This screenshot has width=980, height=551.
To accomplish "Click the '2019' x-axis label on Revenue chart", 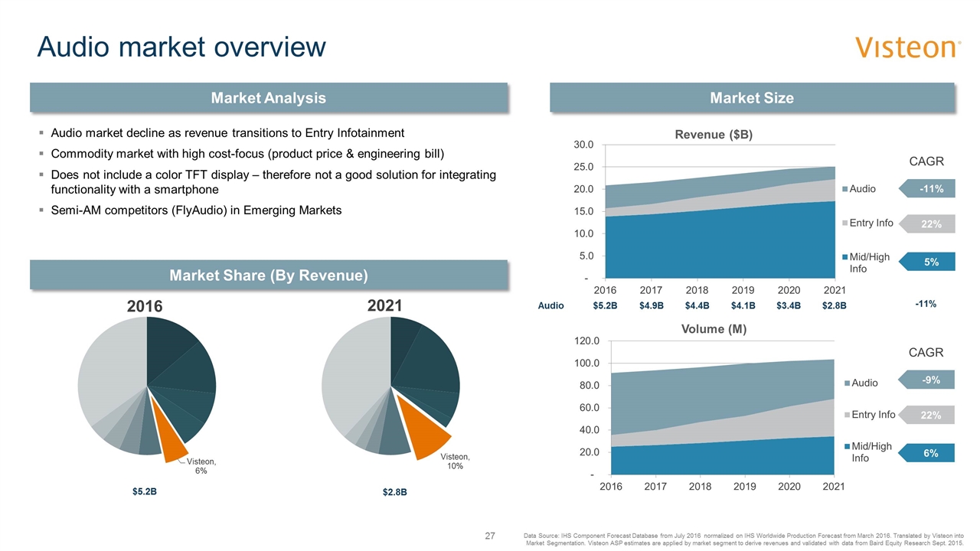I will [x=743, y=290].
